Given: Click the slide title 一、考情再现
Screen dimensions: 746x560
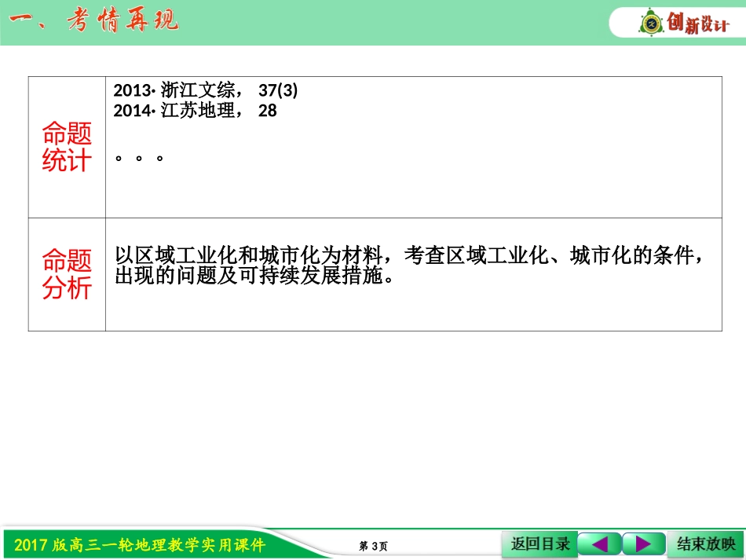Looking at the screenshot, I should pos(94,21).
